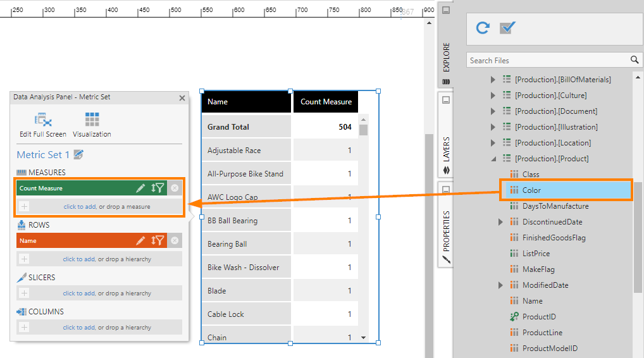Toggle the Properties panel pin box
The height and width of the screenshot is (358, 644).
pos(445,189)
